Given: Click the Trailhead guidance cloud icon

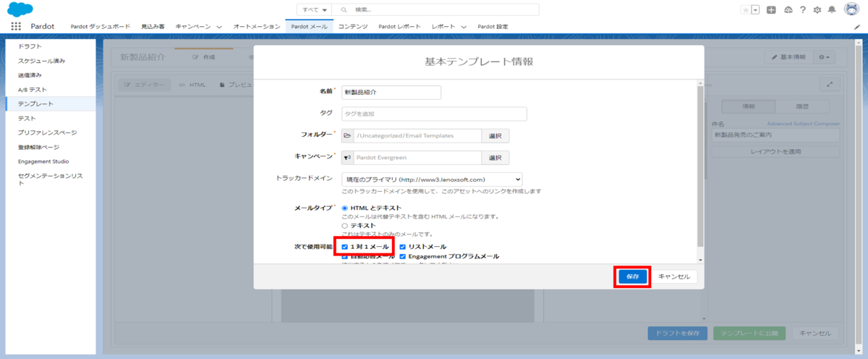Looking at the screenshot, I should pyautogui.click(x=788, y=9).
